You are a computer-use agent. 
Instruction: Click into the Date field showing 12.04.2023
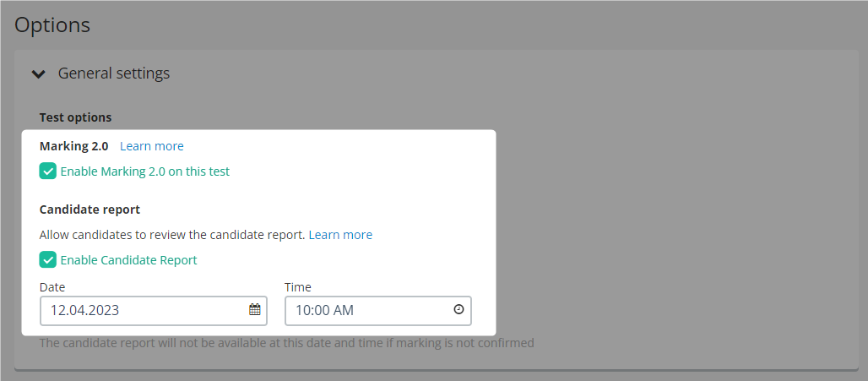139,310
